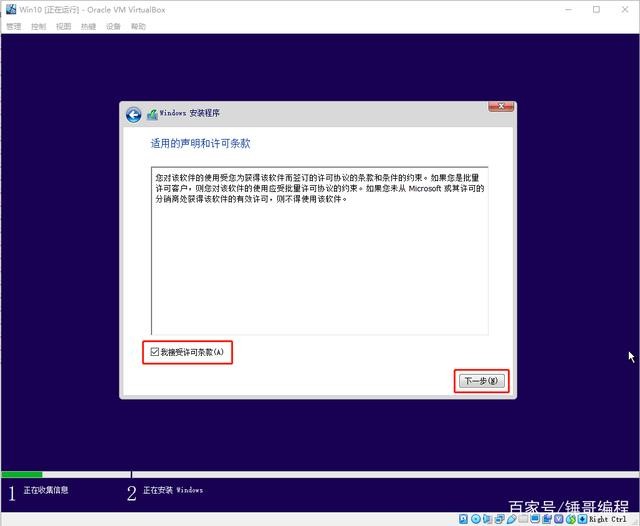Open the 管理 menu
This screenshot has width=640, height=526.
[x=13, y=27]
